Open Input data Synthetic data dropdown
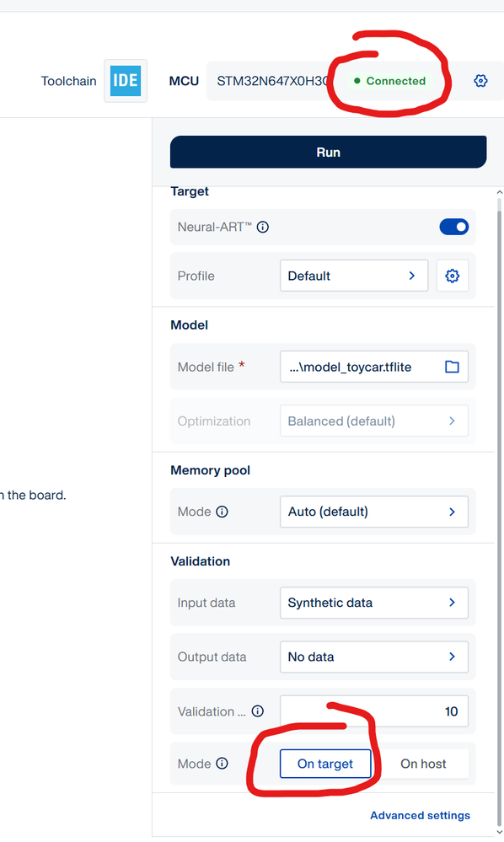 (373, 603)
